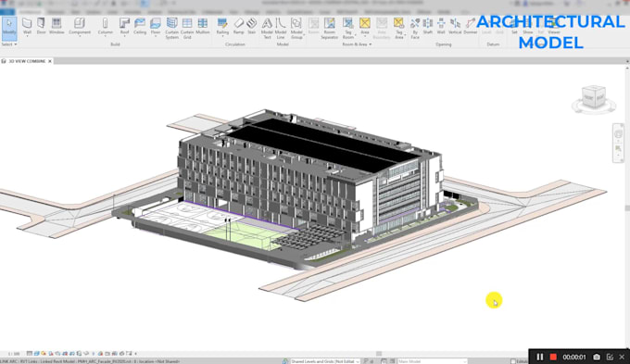Image resolution: width=630 pixels, height=364 pixels.
Task: Open the recorder annotation pen tool
Action: [x=610, y=357]
